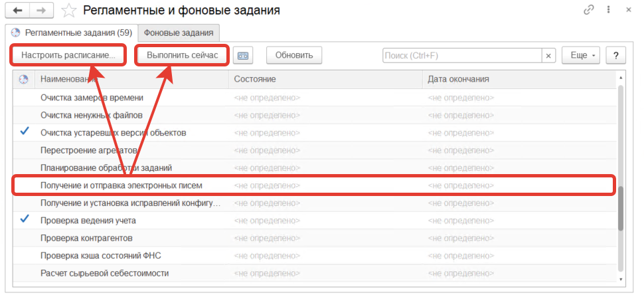Switch to Фоновые задания tab
Image resolution: width=644 pixels, height=299 pixels.
tap(179, 32)
